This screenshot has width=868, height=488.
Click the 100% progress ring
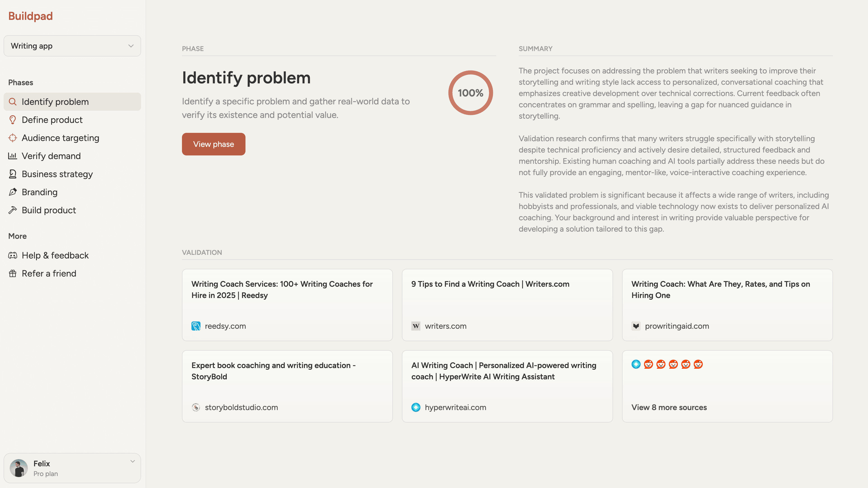[470, 93]
